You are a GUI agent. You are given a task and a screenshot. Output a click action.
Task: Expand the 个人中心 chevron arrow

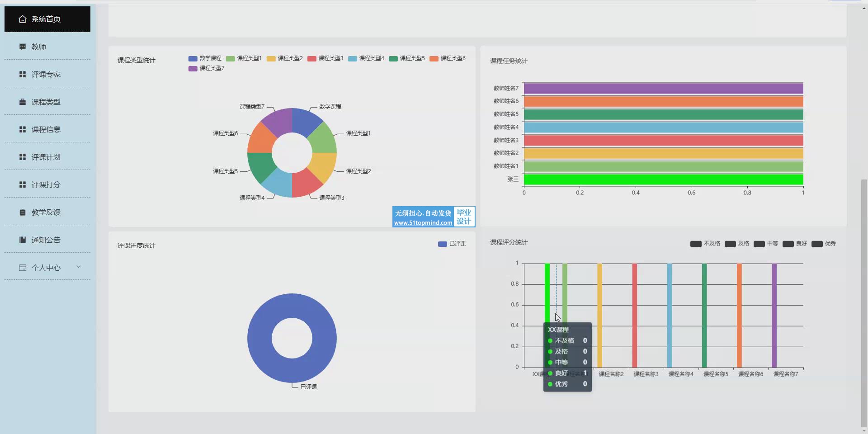[79, 267]
